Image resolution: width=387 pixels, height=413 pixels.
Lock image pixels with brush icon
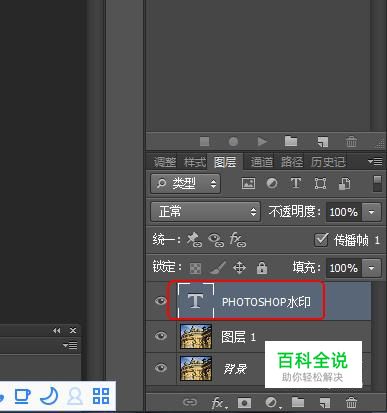218,267
